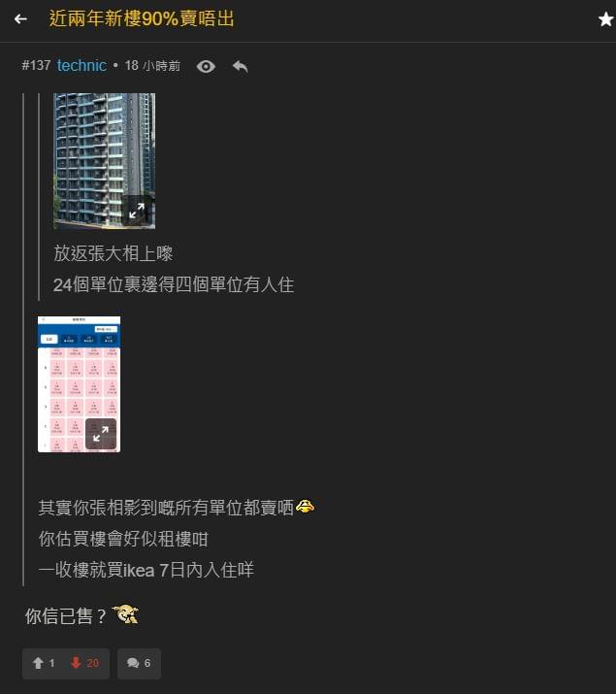Upvote the post with up arrow
Image resolution: width=616 pixels, height=694 pixels.
[x=44, y=663]
